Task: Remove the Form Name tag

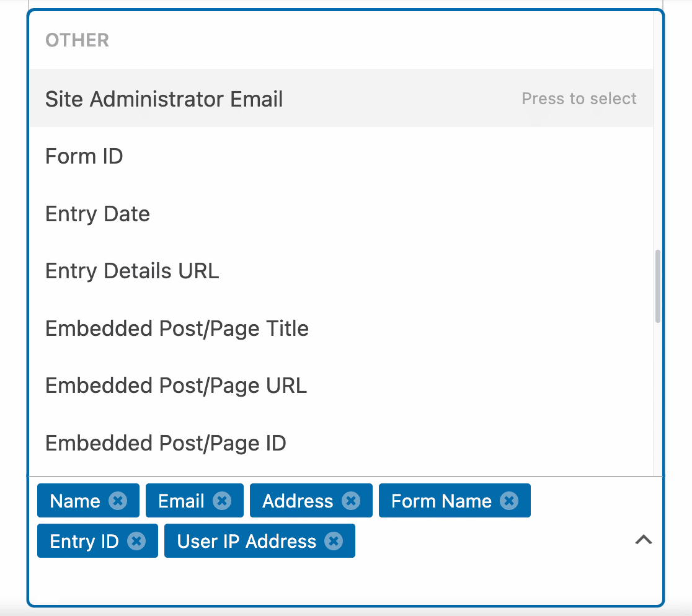Action: click(509, 501)
